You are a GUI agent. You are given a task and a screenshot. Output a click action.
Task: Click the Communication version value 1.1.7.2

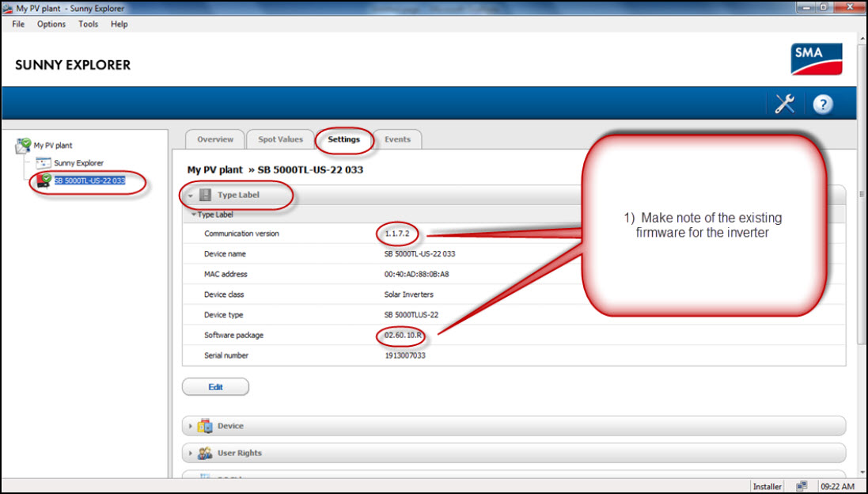(397, 234)
